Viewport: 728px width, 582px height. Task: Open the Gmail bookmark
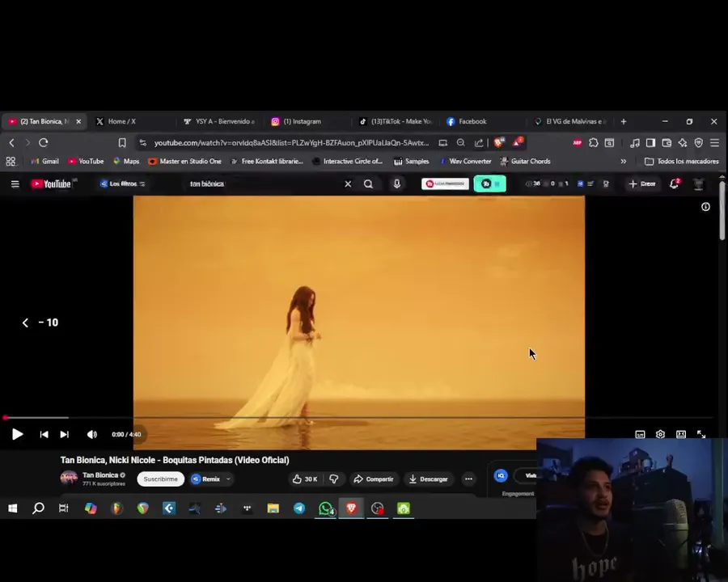point(45,162)
